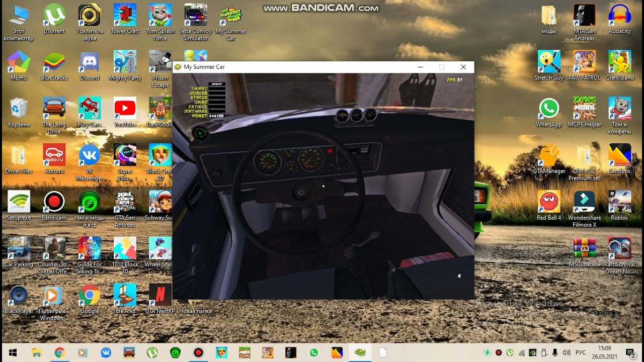Launch the MTA San Andreas desktop icon
This screenshot has height=362, width=644.
click(x=584, y=23)
